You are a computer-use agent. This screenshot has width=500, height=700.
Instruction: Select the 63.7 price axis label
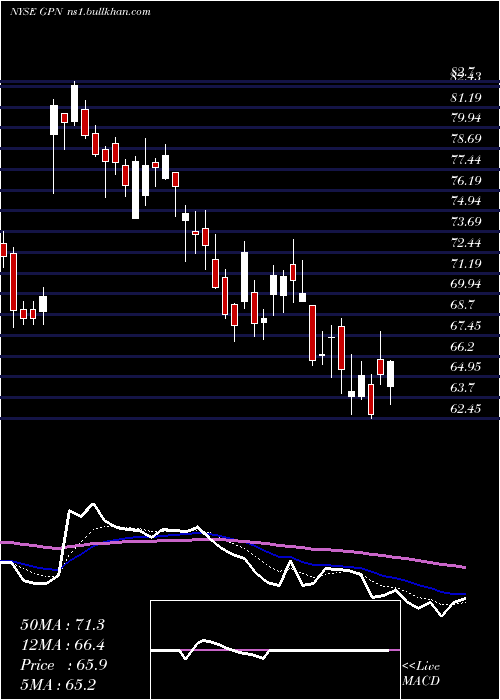pos(464,388)
